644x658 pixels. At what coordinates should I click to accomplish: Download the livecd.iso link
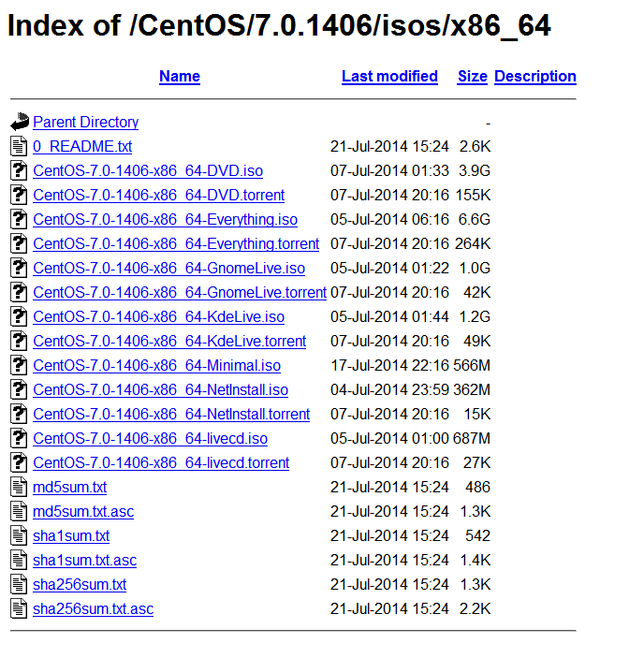point(150,439)
